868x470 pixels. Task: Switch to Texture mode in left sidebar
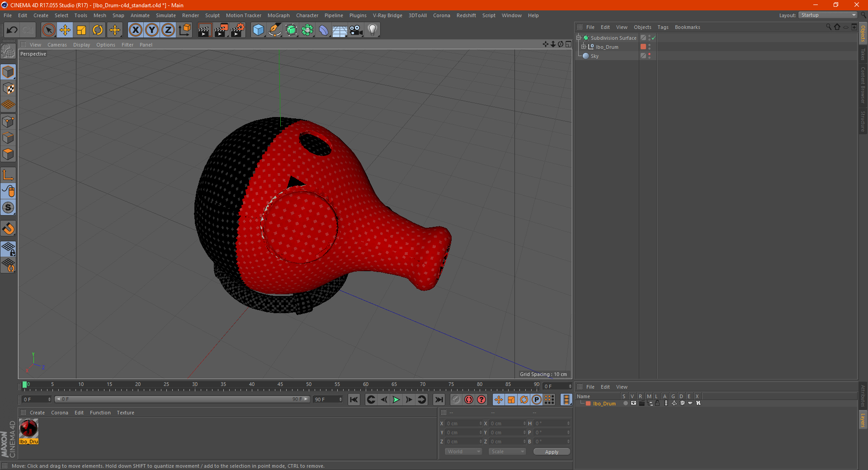point(8,89)
